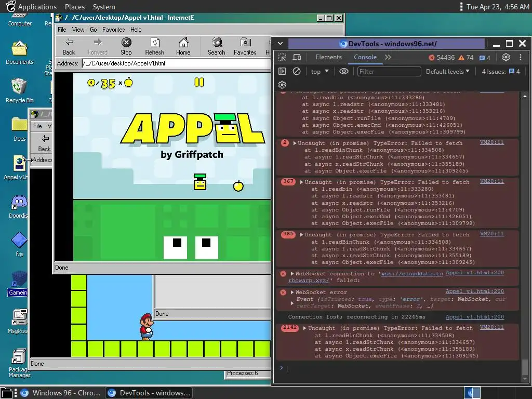The image size is (532, 399).
Task: Toggle the device toolbar icon in DevTools
Action: (x=297, y=57)
